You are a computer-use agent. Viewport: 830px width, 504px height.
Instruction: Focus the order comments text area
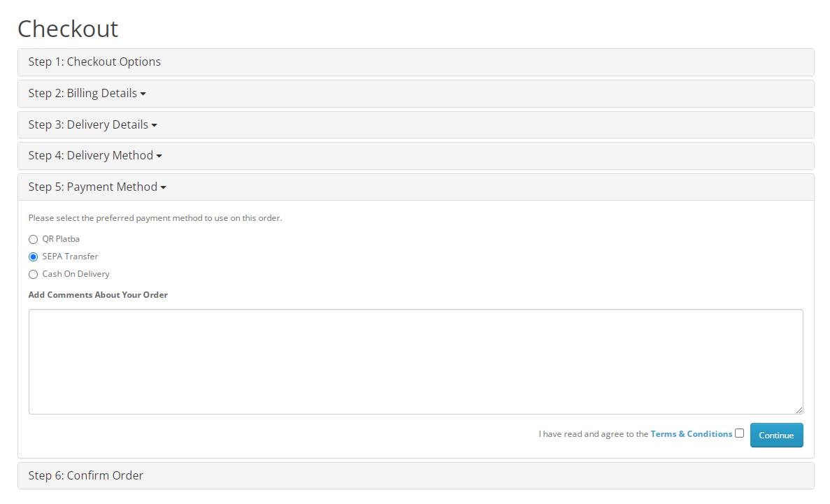[x=415, y=361]
